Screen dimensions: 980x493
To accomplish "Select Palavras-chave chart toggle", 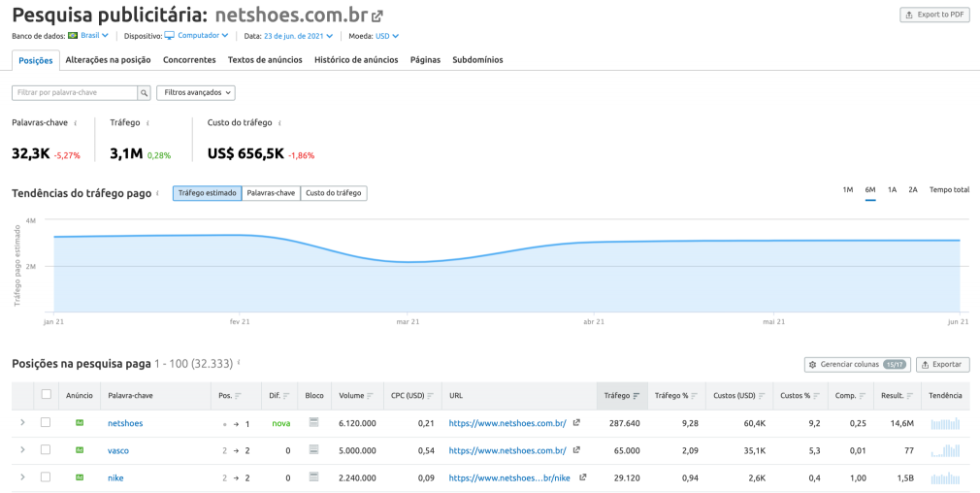I will pos(271,194).
